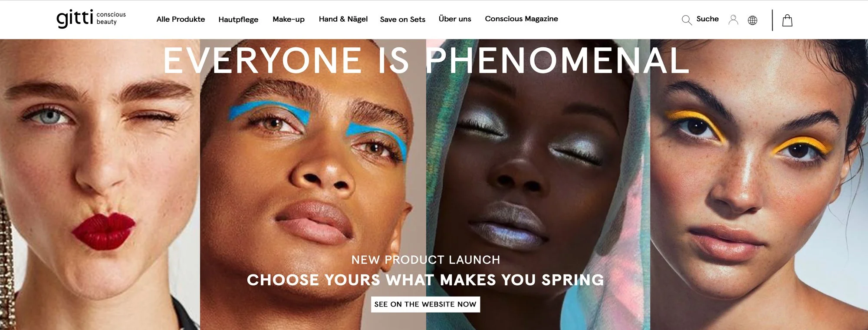The image size is (868, 330).
Task: Click See On The Website Now button
Action: point(425,304)
